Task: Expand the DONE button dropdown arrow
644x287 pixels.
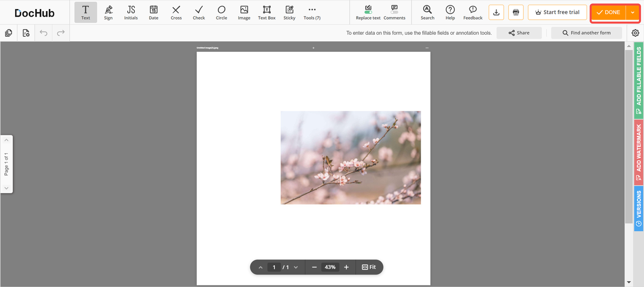Action: click(x=632, y=12)
